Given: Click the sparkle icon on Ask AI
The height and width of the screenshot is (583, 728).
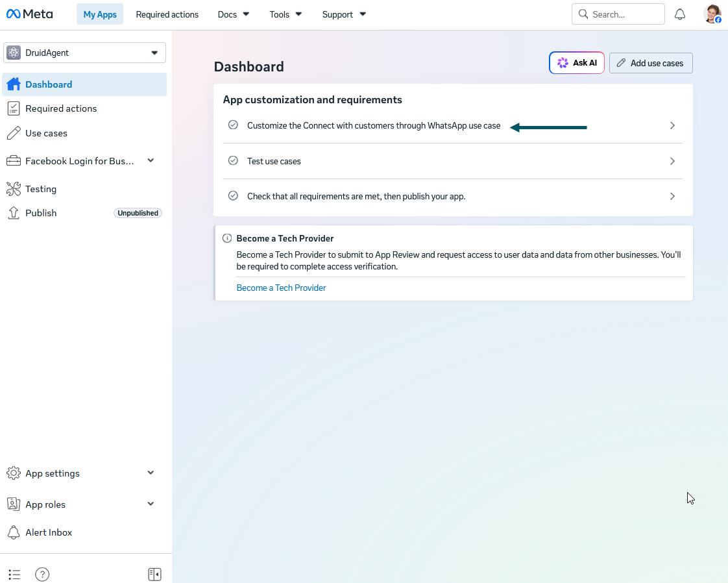Looking at the screenshot, I should tap(563, 63).
